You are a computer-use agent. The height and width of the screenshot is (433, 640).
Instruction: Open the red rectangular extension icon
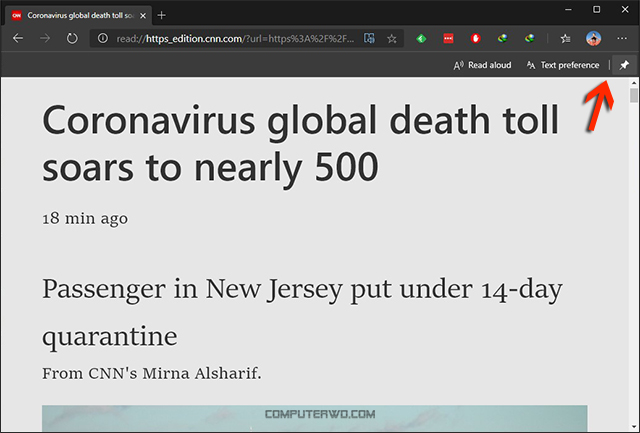click(448, 38)
